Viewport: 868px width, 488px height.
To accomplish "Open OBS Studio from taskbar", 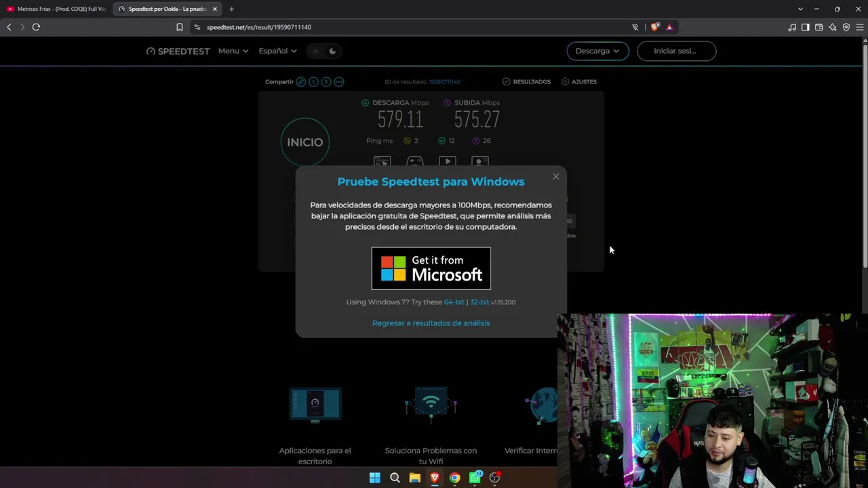I will 495,478.
